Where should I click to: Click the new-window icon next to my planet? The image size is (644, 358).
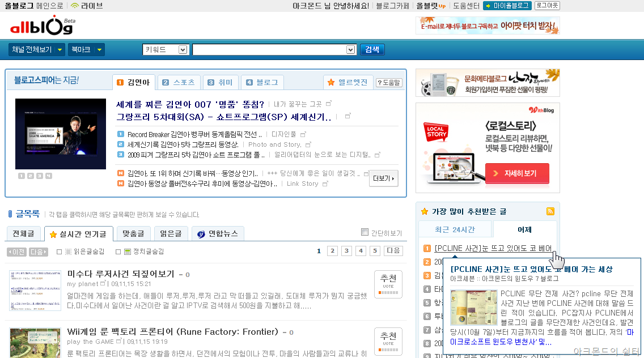[103, 283]
